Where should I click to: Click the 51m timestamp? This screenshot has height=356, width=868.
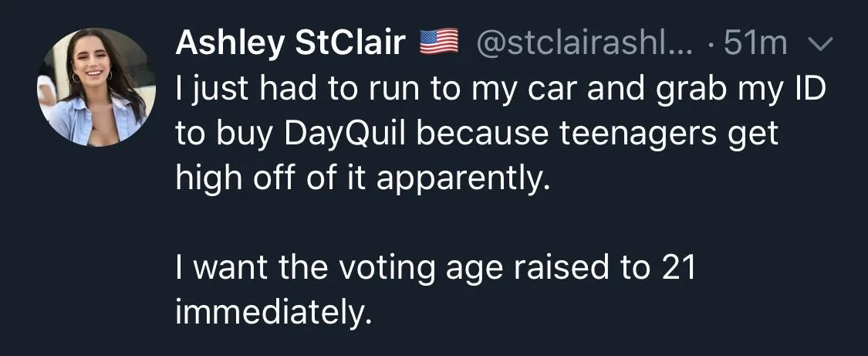tap(755, 44)
